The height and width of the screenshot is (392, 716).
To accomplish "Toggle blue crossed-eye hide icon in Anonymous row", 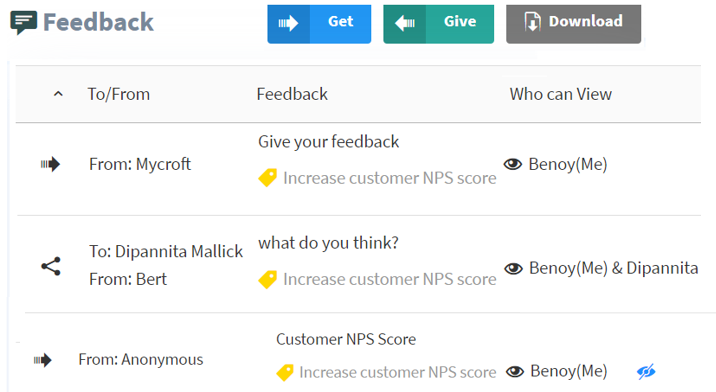I will click(x=646, y=371).
